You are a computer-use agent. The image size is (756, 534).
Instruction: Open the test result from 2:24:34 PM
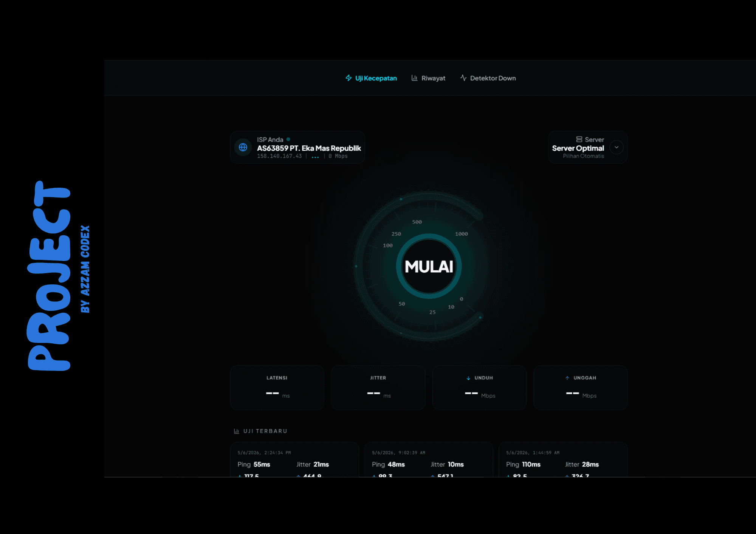[x=294, y=460]
